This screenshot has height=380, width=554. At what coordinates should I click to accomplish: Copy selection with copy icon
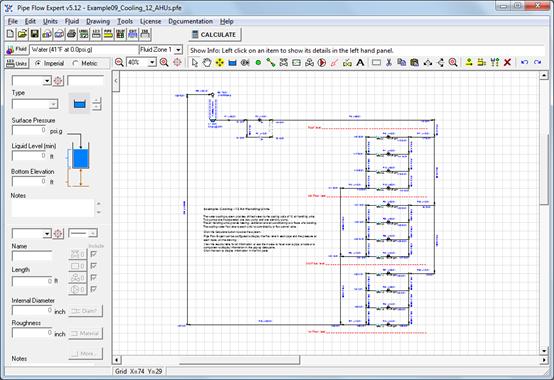tap(402, 63)
